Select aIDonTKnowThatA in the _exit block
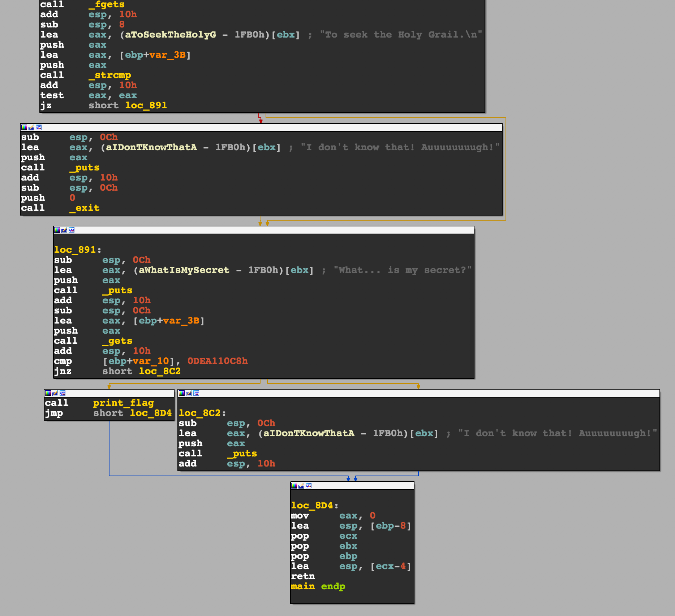 point(151,147)
